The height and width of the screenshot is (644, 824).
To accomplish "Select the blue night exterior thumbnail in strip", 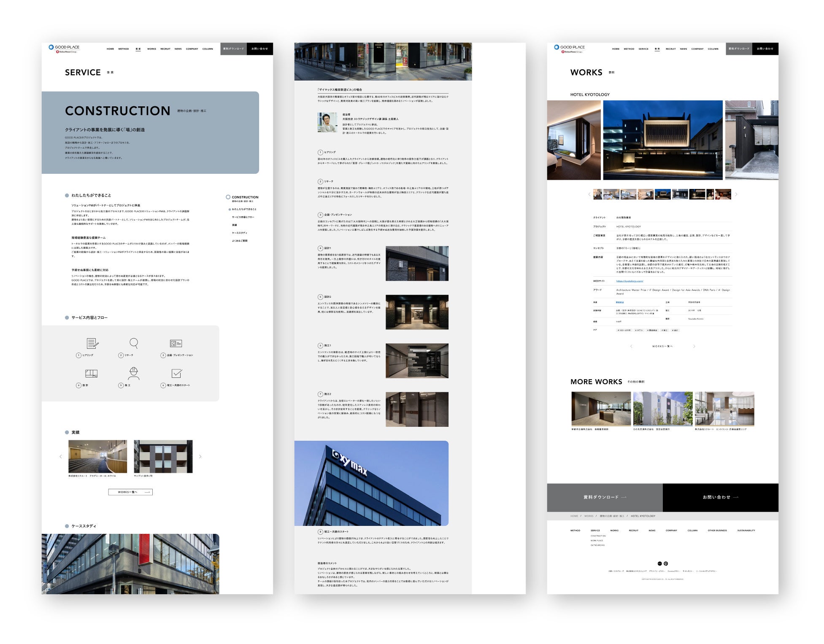I will tap(662, 194).
